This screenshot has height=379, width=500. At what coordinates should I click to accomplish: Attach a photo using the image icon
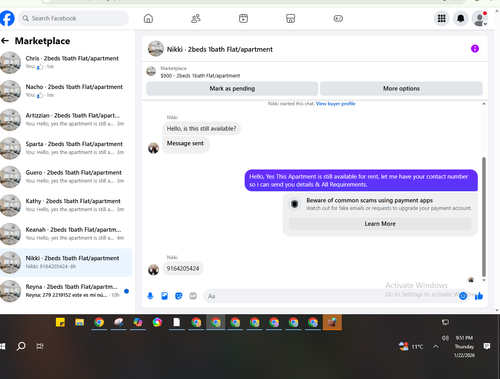click(165, 296)
